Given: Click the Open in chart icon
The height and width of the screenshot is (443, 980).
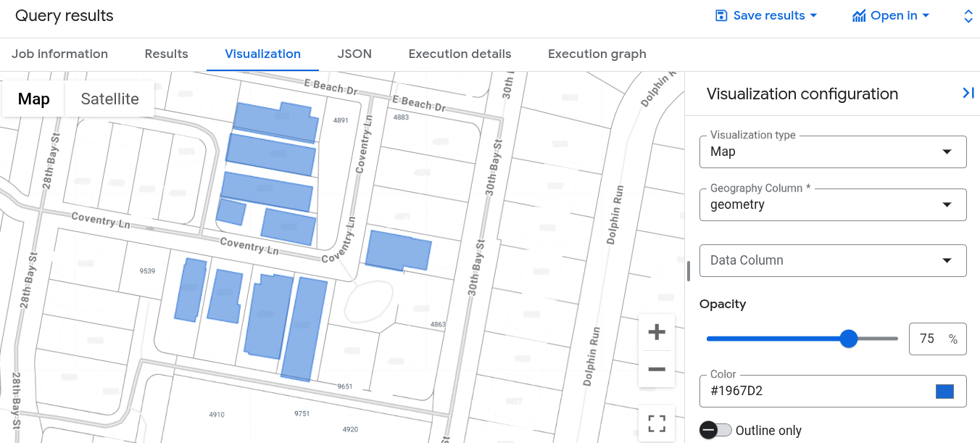Looking at the screenshot, I should [860, 15].
